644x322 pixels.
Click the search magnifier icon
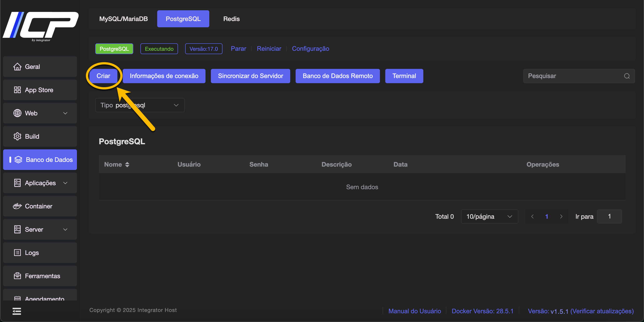click(x=627, y=76)
